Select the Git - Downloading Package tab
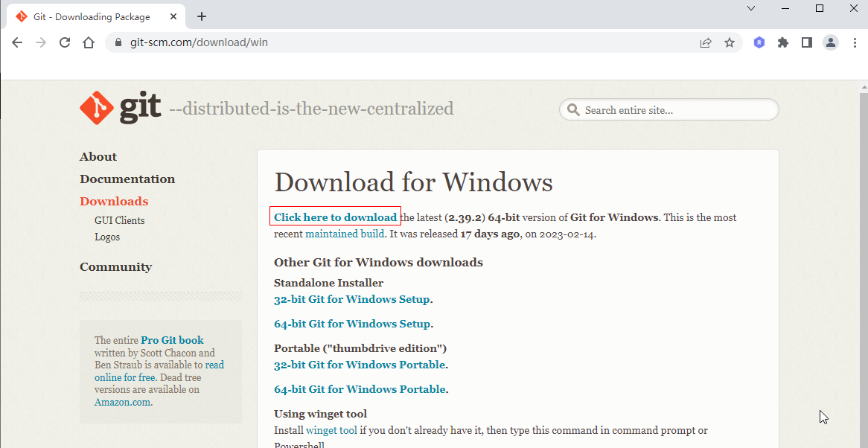The width and height of the screenshot is (868, 448). pos(97,16)
